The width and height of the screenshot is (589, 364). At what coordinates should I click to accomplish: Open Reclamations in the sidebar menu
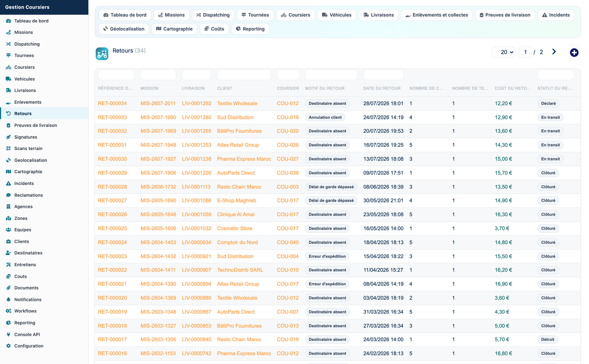point(29,195)
